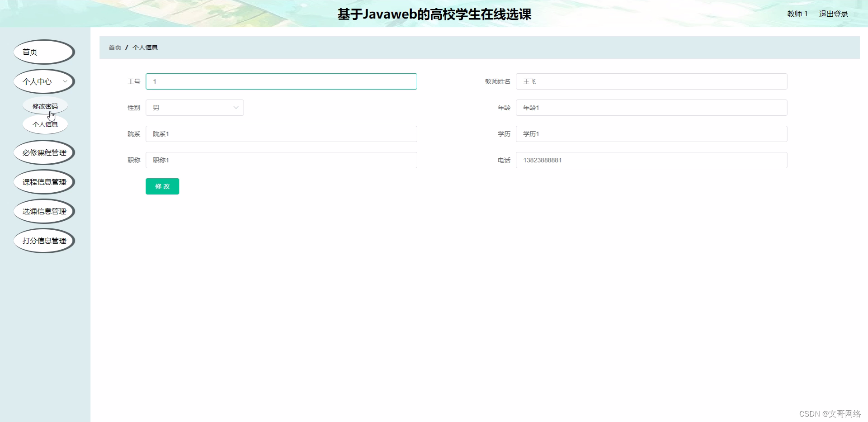Click 退出登录 to log out
This screenshot has height=422, width=868.
833,14
